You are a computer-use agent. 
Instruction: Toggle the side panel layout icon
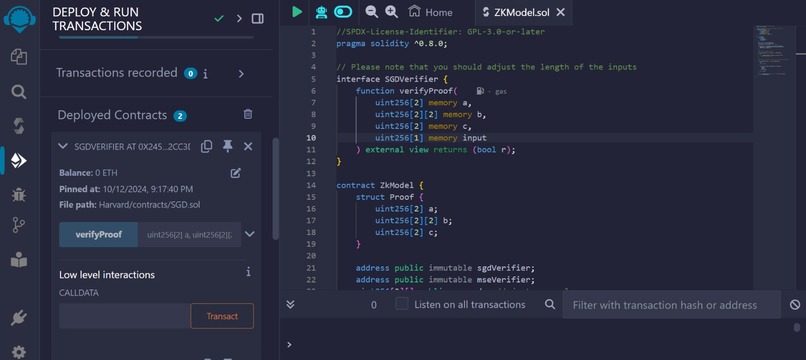coord(258,19)
